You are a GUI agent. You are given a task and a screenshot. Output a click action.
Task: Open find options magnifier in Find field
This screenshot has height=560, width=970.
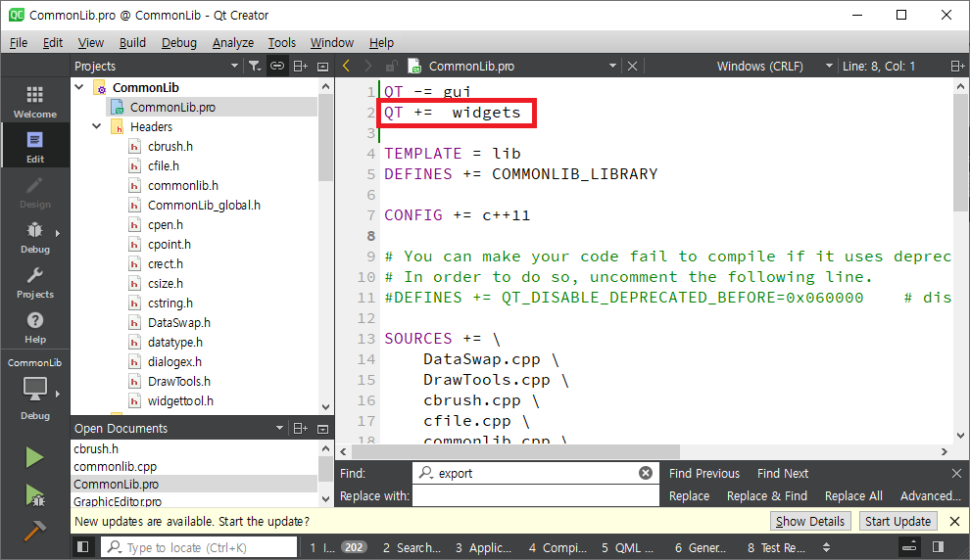click(x=425, y=473)
